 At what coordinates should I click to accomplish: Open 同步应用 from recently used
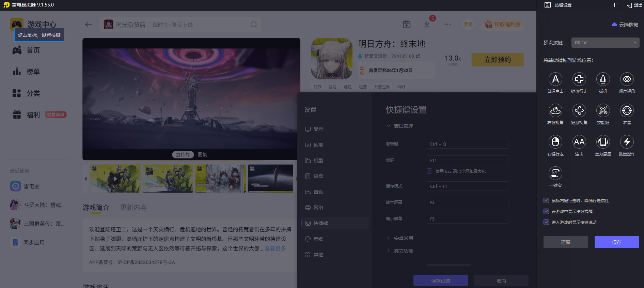click(x=28, y=243)
